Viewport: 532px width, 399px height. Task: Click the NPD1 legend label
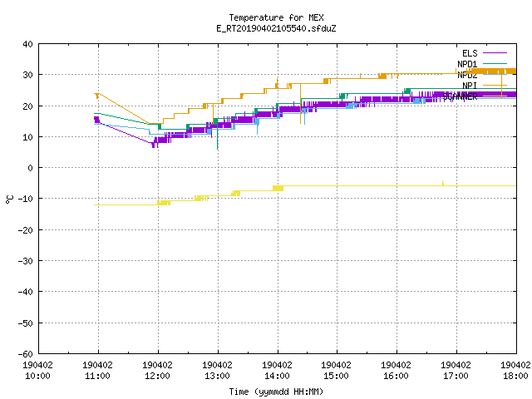point(467,64)
